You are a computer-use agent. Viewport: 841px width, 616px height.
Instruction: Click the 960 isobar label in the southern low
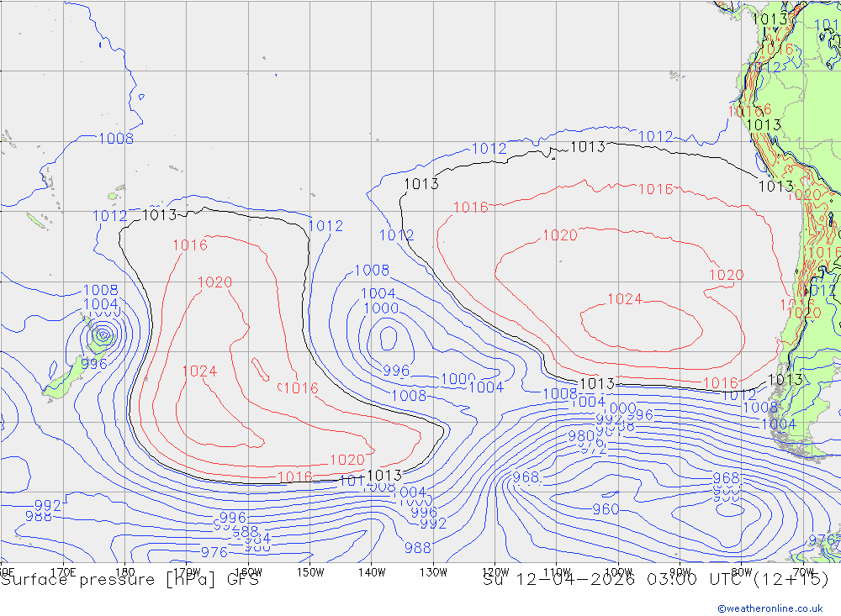click(606, 509)
